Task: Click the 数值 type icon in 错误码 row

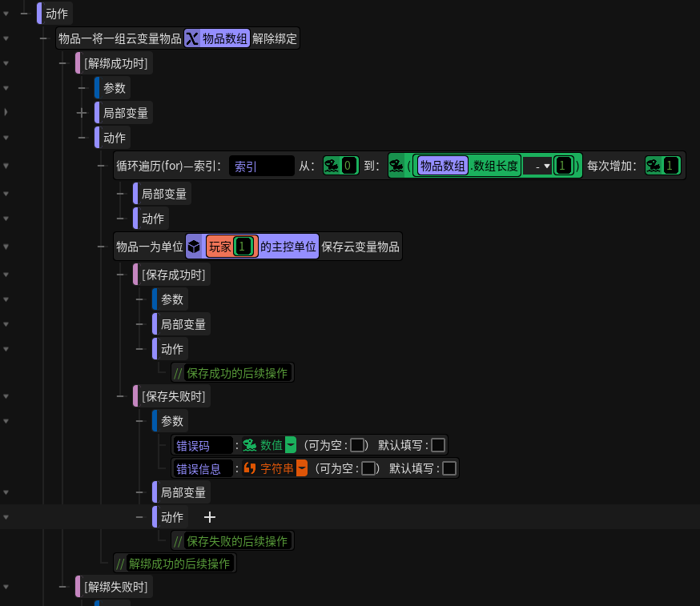Action: [x=250, y=445]
